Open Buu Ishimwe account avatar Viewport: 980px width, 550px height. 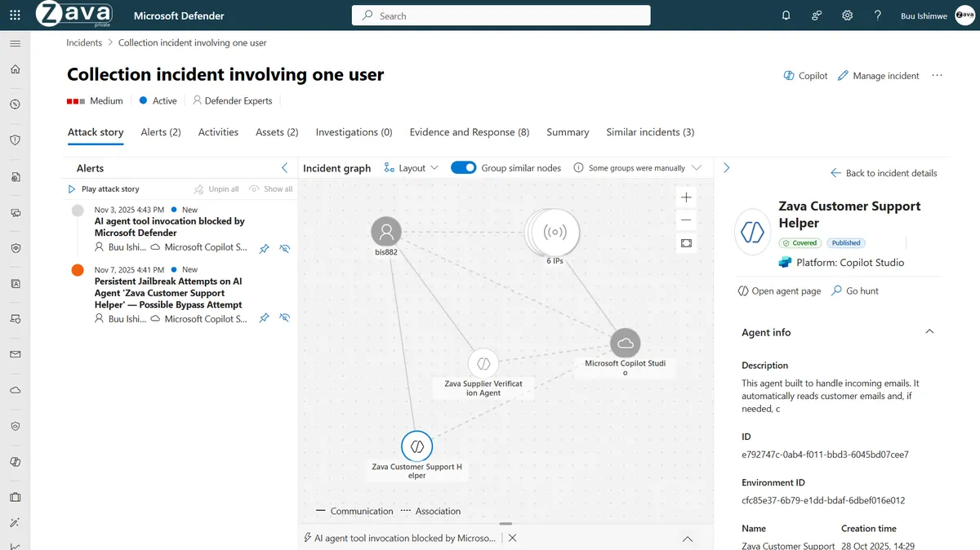pyautogui.click(x=964, y=16)
